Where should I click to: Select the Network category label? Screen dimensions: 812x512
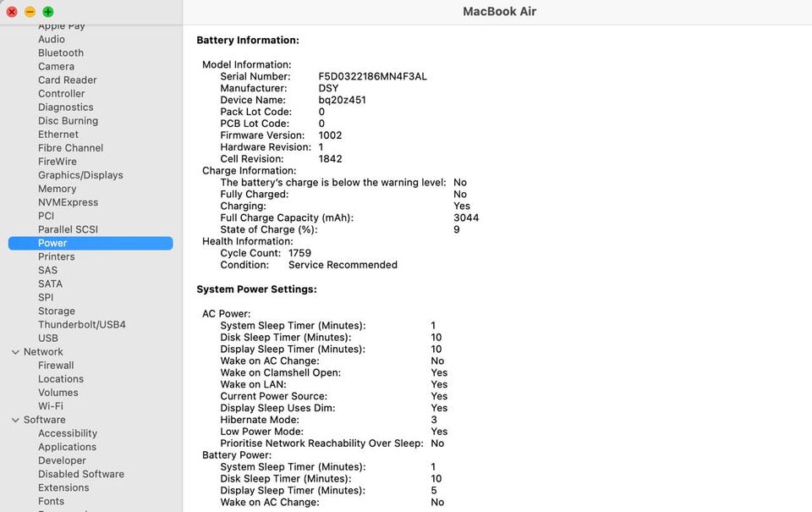[x=43, y=351]
